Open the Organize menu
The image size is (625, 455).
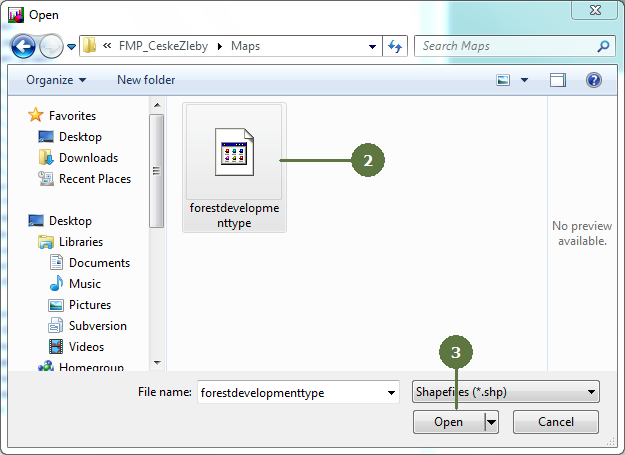coord(56,80)
